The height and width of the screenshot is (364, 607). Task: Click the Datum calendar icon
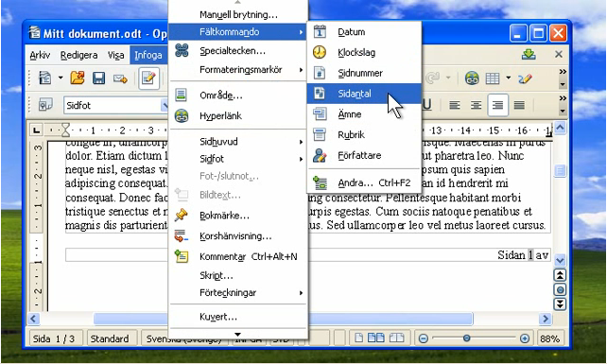pos(320,32)
